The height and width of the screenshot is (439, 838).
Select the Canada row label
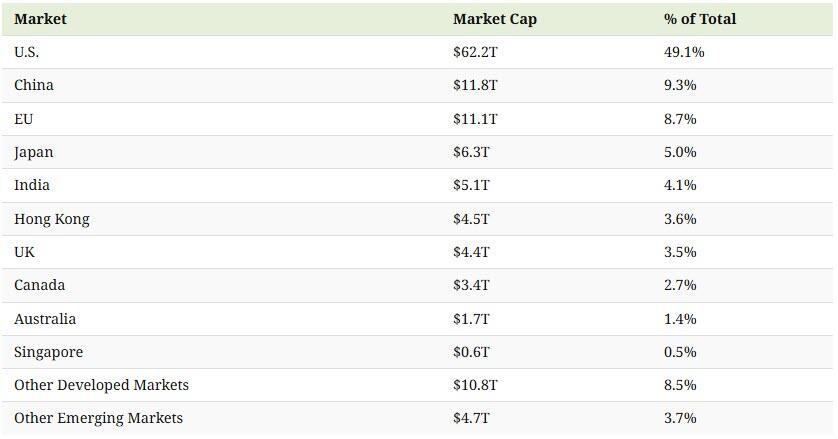pyautogui.click(x=40, y=285)
